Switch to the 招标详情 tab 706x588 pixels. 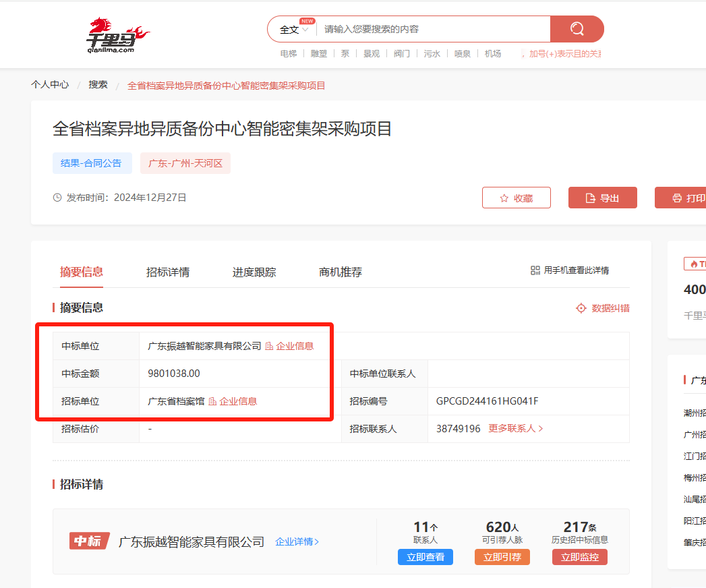click(x=168, y=272)
